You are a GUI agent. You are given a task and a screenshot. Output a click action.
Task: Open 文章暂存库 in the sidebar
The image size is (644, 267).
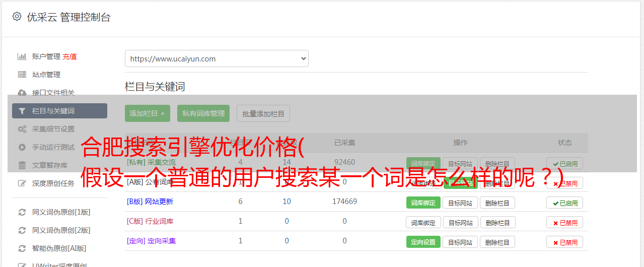click(50, 165)
